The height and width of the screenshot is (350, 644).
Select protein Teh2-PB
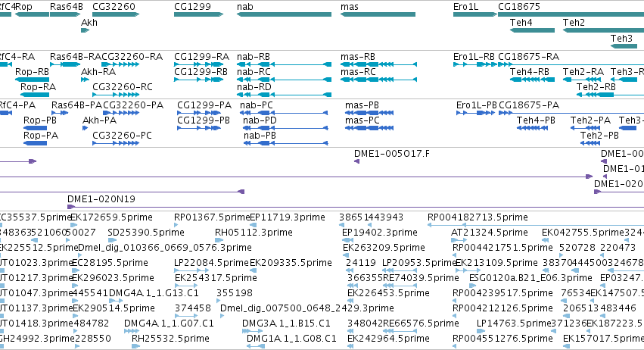click(x=590, y=143)
